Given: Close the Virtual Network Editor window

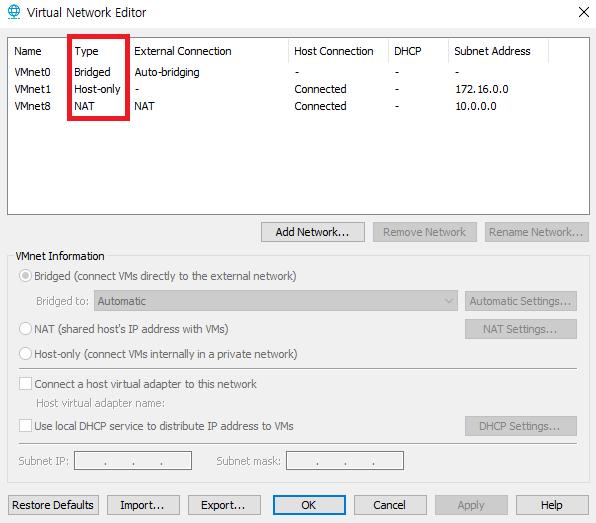Looking at the screenshot, I should coord(583,12).
